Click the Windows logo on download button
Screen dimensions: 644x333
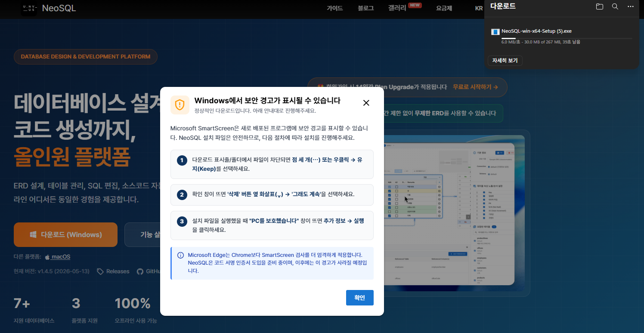pos(33,235)
